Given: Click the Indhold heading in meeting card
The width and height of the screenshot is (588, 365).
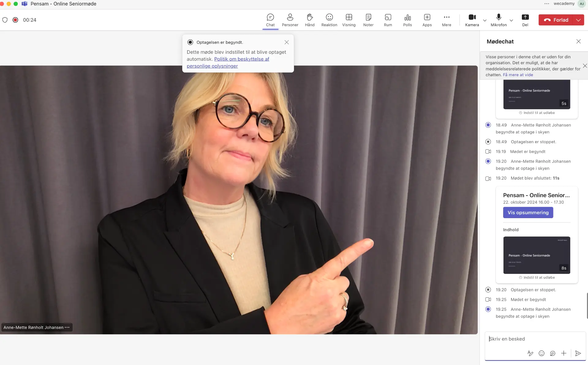Looking at the screenshot, I should click(x=511, y=230).
